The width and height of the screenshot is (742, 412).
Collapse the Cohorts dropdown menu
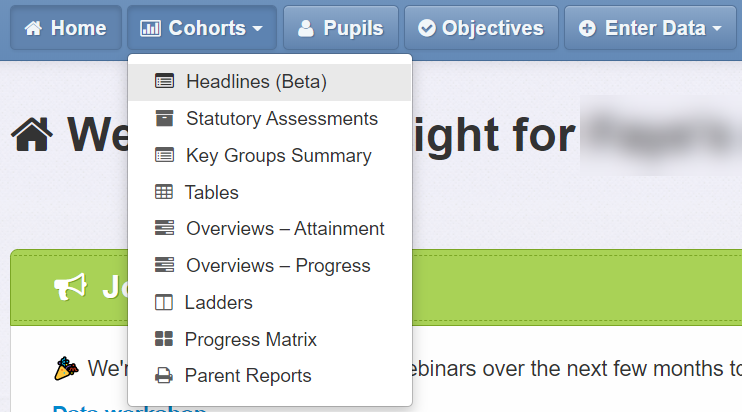click(x=202, y=28)
